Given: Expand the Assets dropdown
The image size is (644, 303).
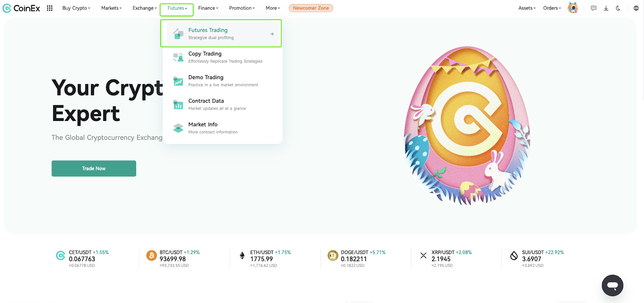Looking at the screenshot, I should point(527,8).
